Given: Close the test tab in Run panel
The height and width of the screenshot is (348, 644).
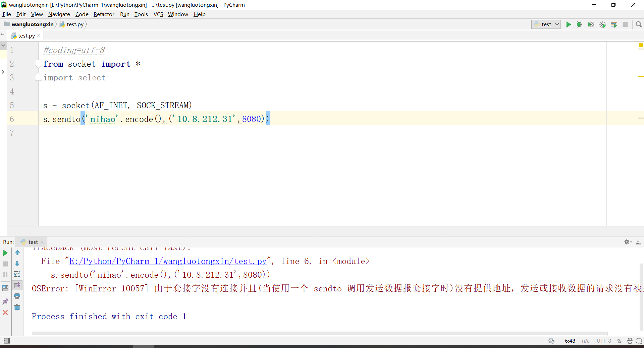Looking at the screenshot, I should [42, 242].
